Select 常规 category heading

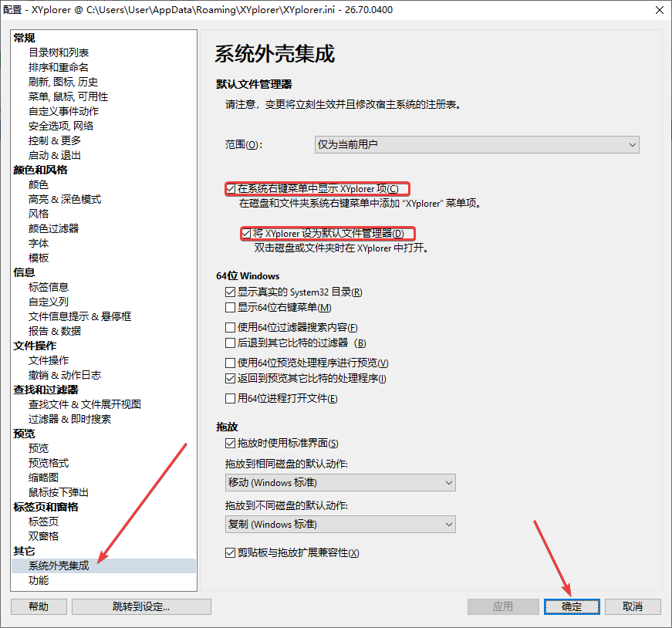point(24,38)
